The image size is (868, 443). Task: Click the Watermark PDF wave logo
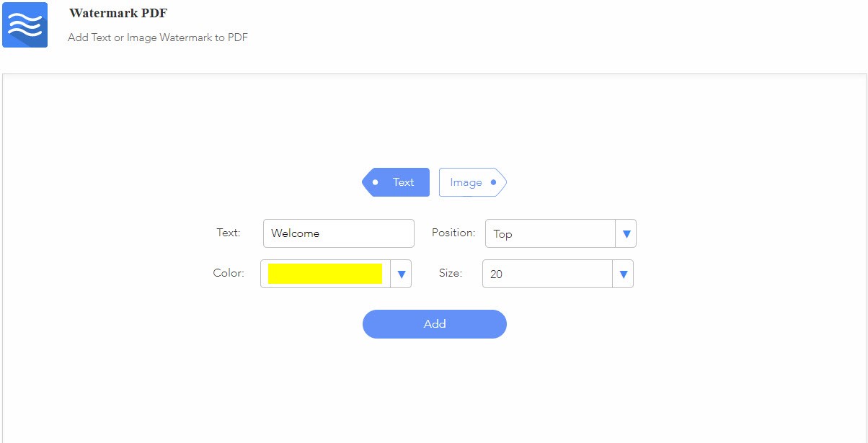(25, 24)
